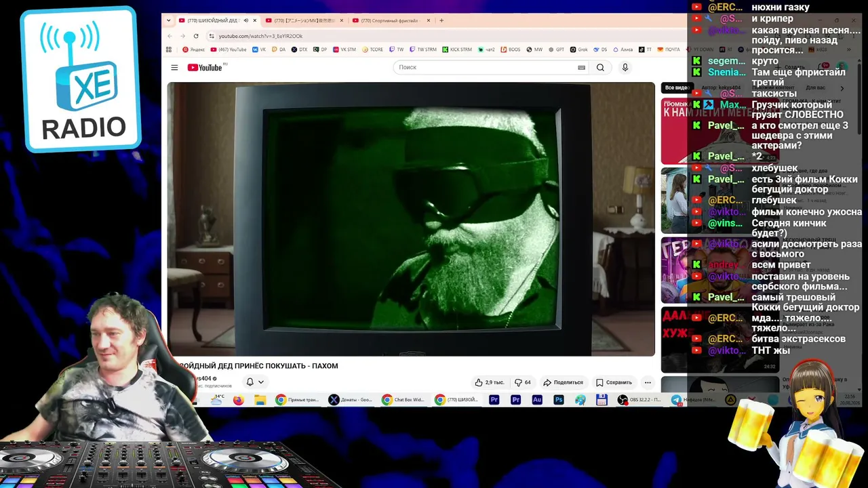The height and width of the screenshot is (488, 868).
Task: Open the (467) YouTube bookmark
Action: click(x=229, y=49)
